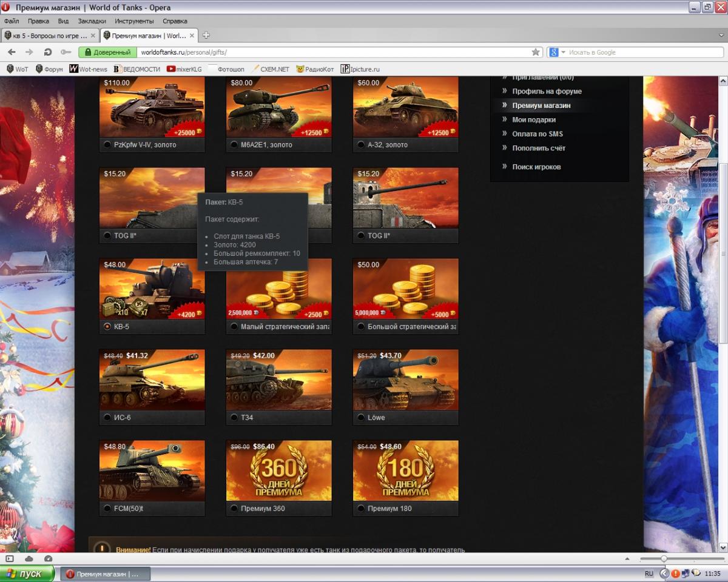Select the FCM(50)t radio button
Viewport: 728px width, 582px height.
click(x=108, y=509)
